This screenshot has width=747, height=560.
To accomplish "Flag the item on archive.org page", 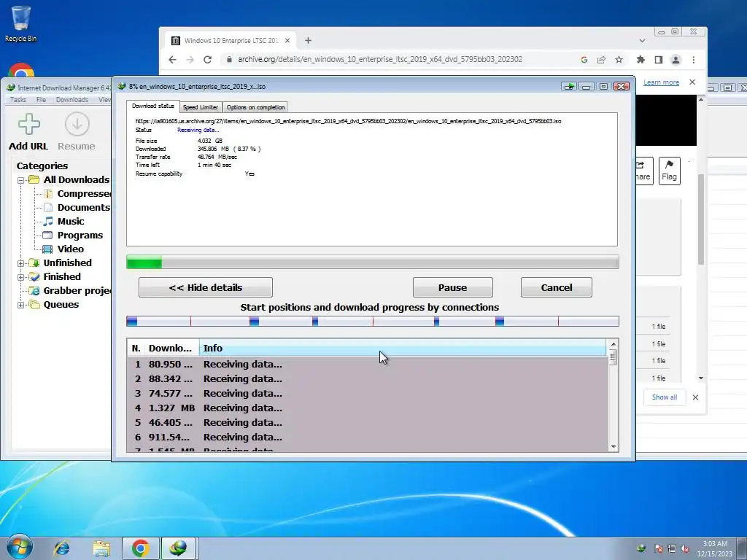I will coord(670,171).
